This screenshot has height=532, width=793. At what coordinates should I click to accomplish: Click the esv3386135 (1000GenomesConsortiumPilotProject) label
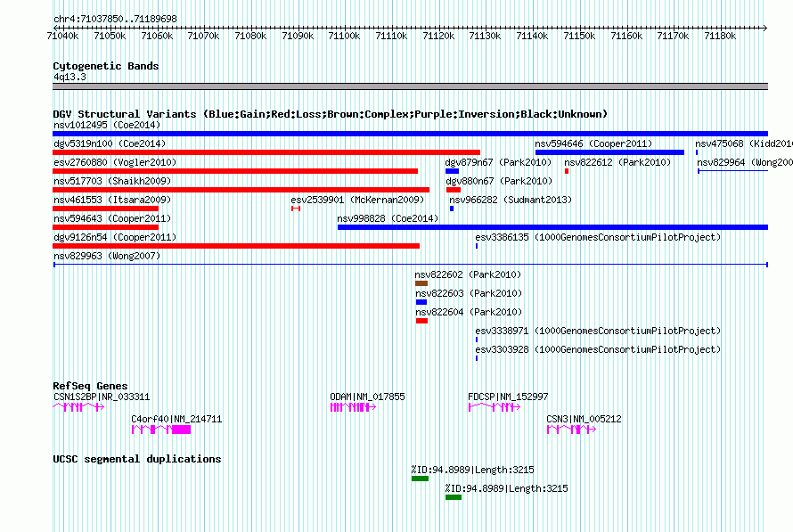click(598, 237)
